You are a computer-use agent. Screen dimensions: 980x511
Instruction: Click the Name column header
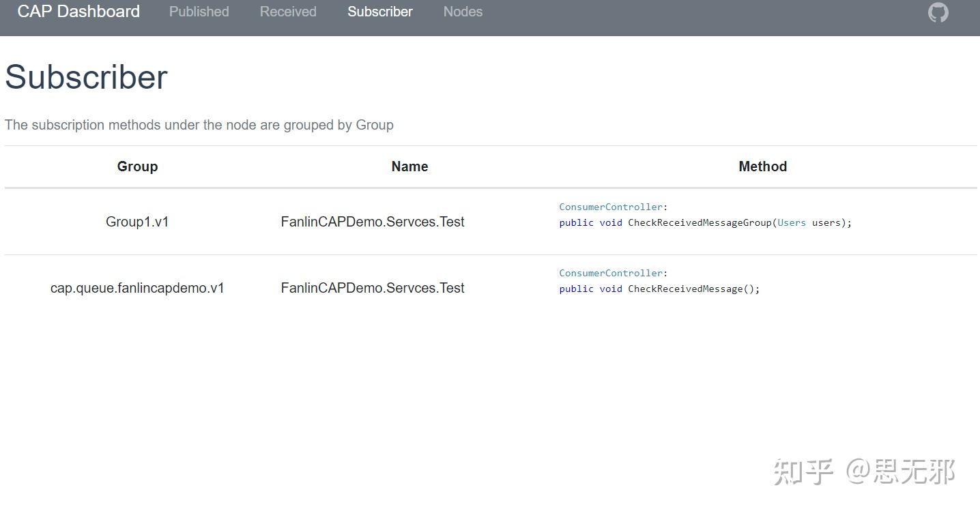(x=409, y=166)
